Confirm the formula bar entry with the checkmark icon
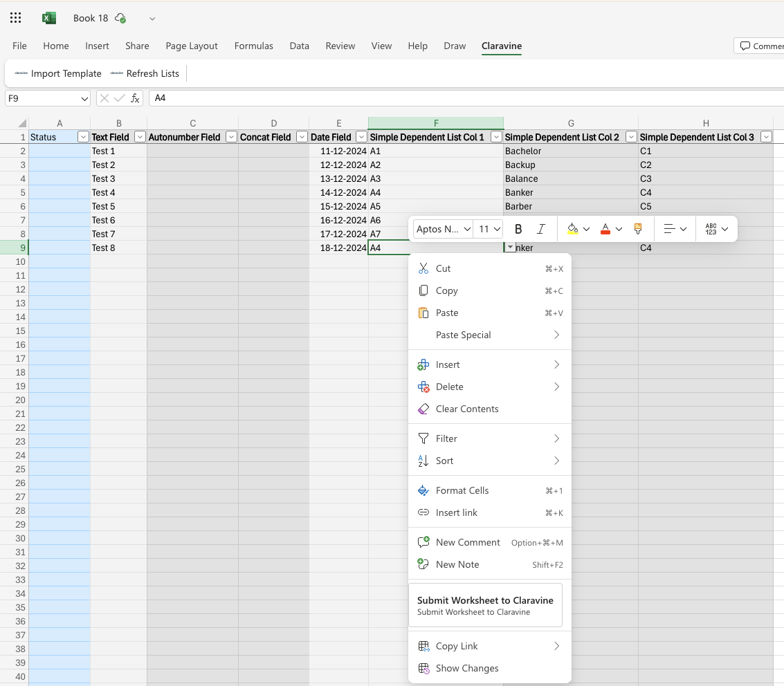 (x=120, y=98)
